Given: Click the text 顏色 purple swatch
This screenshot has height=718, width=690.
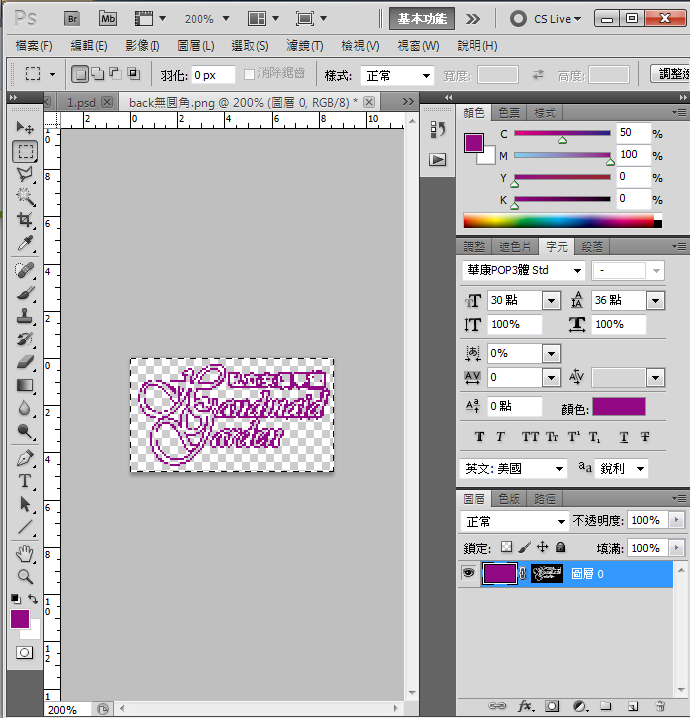Looking at the screenshot, I should coord(619,407).
